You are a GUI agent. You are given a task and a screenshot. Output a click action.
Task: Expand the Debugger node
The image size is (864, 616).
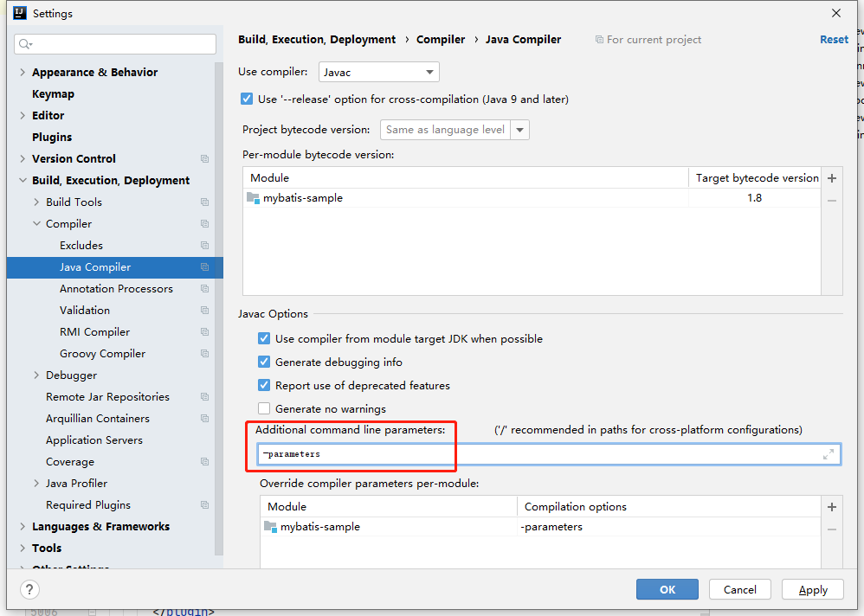[x=36, y=375]
